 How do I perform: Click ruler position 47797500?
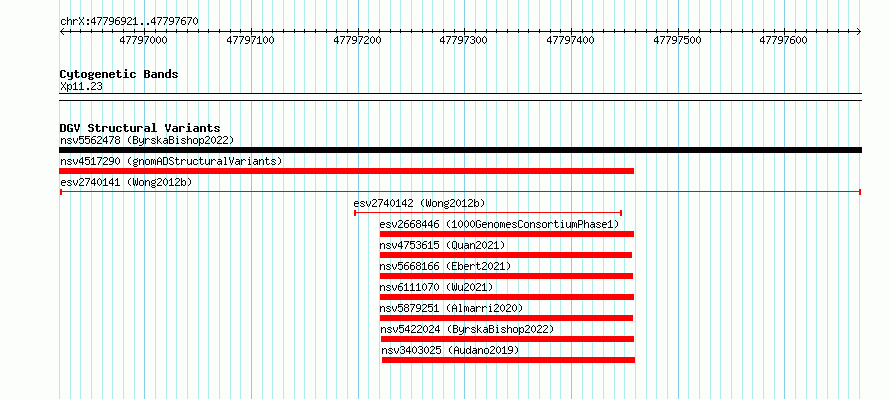pyautogui.click(x=678, y=40)
